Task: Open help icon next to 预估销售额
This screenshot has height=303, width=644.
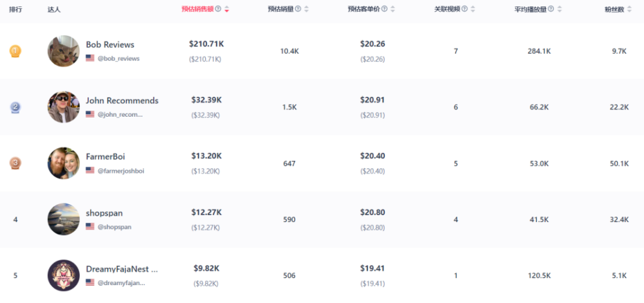Action: pos(218,9)
